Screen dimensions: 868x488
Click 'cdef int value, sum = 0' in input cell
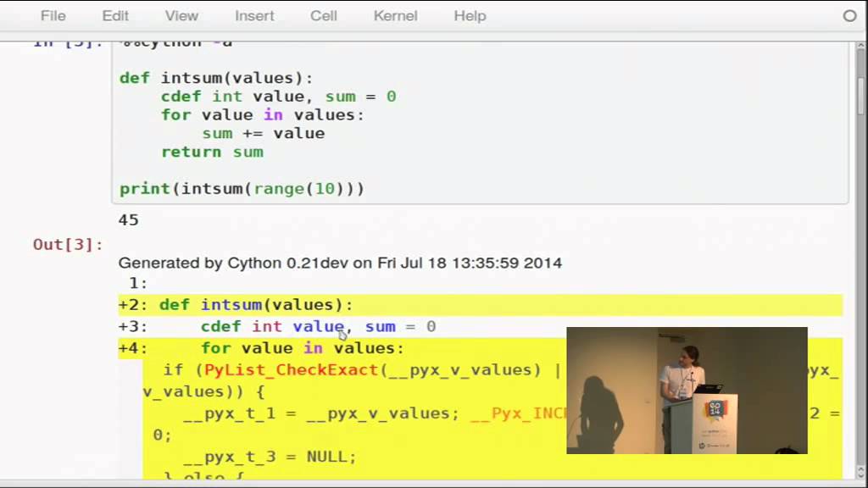tap(278, 97)
